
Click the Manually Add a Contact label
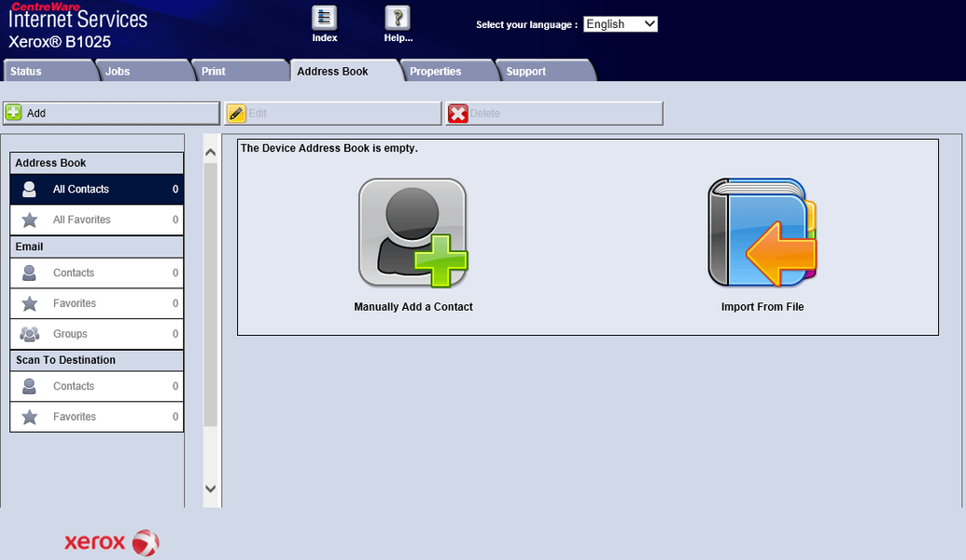point(413,307)
